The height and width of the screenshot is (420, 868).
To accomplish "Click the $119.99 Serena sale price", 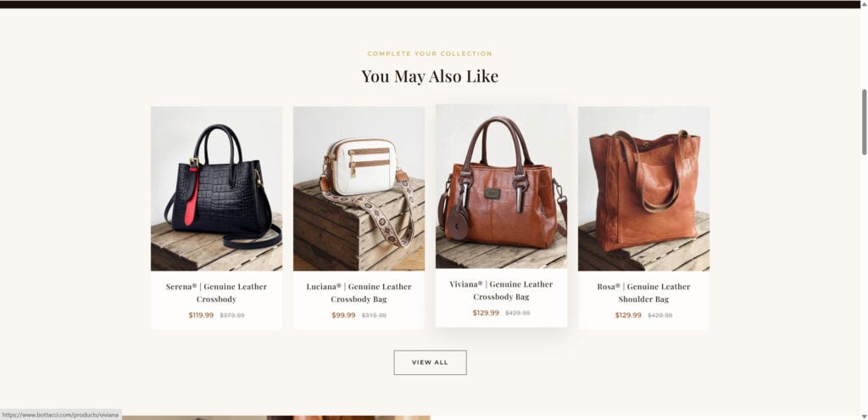I will [x=201, y=316].
